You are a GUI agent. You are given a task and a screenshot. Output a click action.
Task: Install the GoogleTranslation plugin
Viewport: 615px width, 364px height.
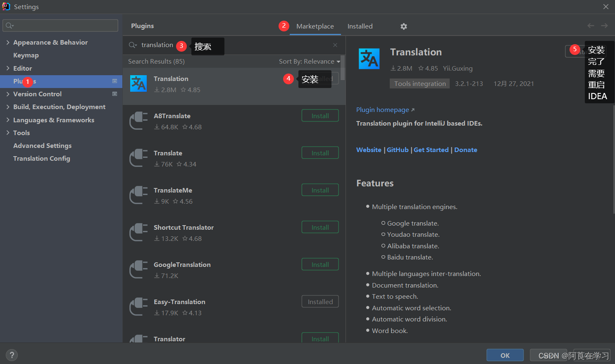tap(320, 264)
